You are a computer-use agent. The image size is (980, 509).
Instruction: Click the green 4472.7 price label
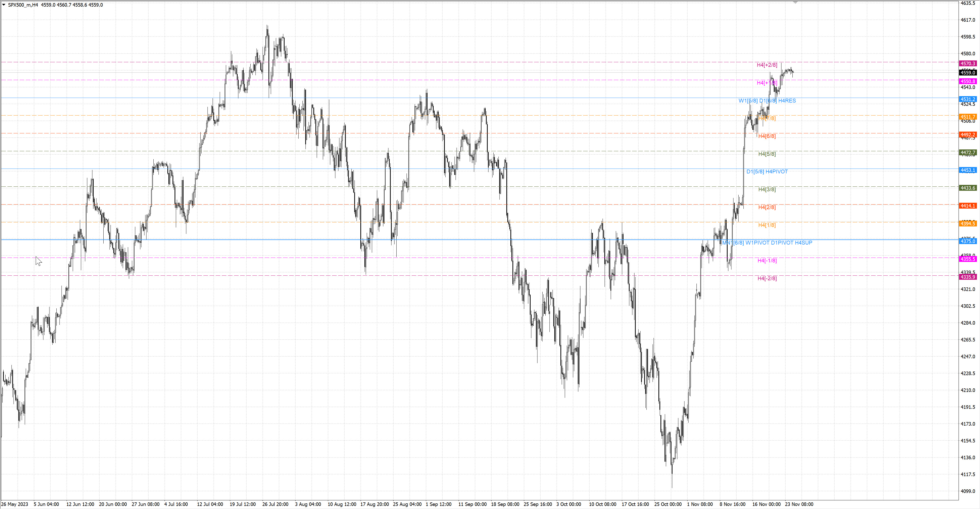tap(967, 152)
